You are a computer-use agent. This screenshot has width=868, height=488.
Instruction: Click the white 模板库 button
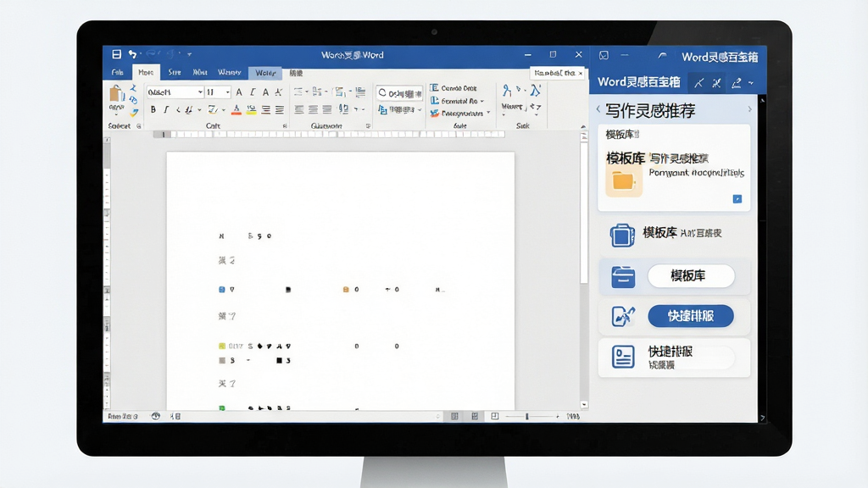coord(691,275)
